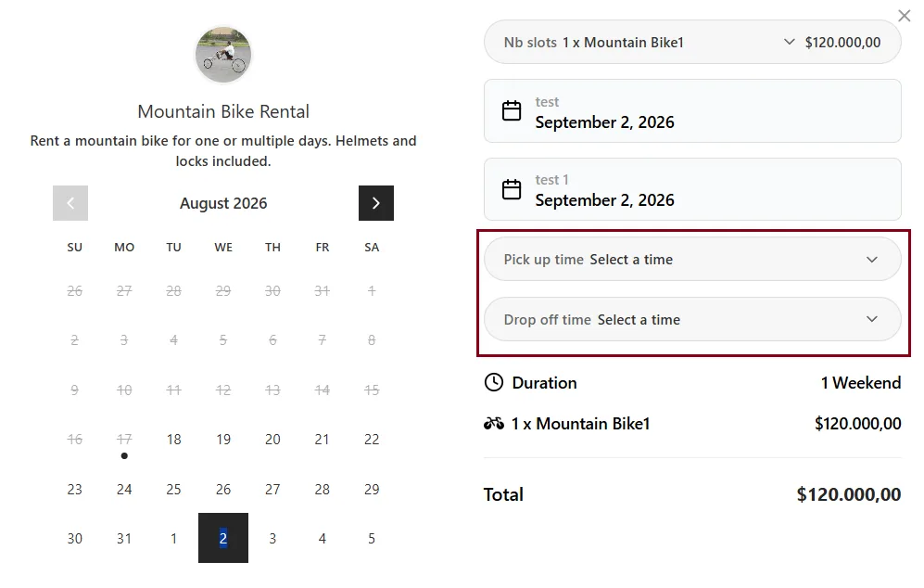Select Saturday August 22
The image size is (924, 588).
372,440
